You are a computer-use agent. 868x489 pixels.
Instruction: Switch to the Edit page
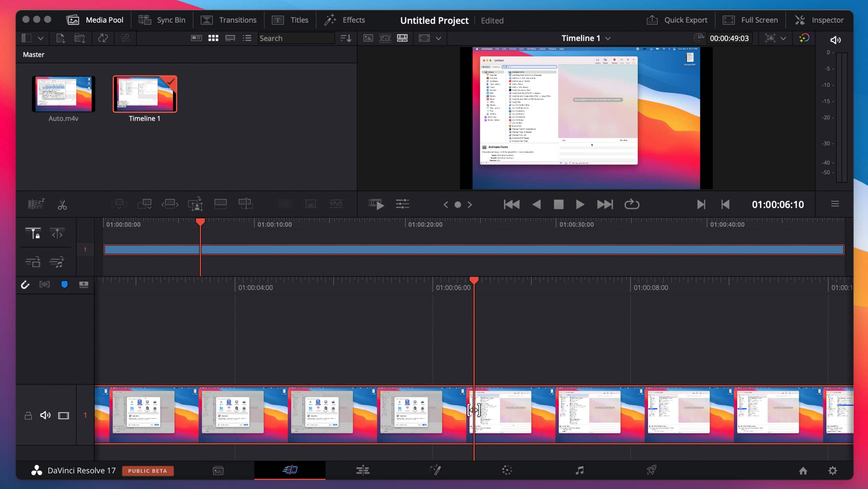point(363,470)
